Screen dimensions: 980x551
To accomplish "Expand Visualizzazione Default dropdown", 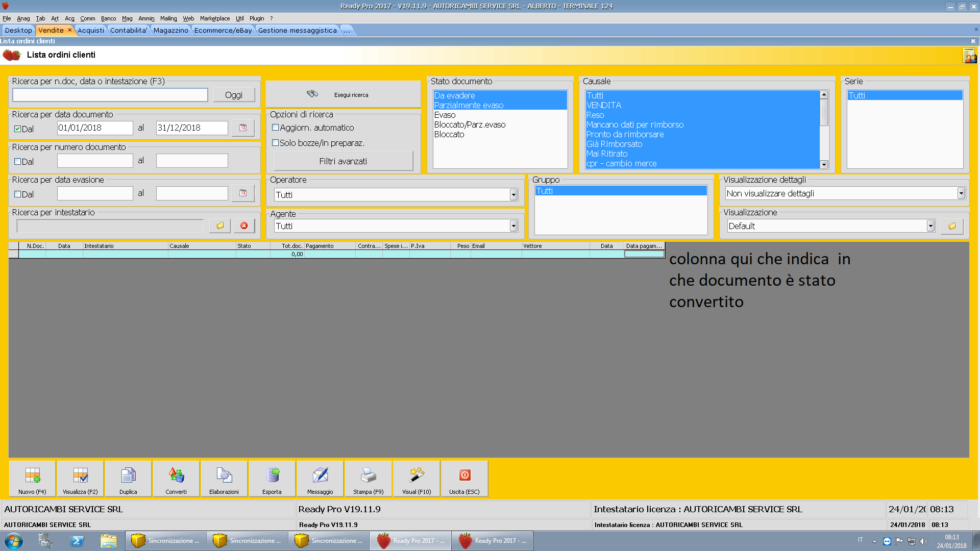I will click(930, 226).
